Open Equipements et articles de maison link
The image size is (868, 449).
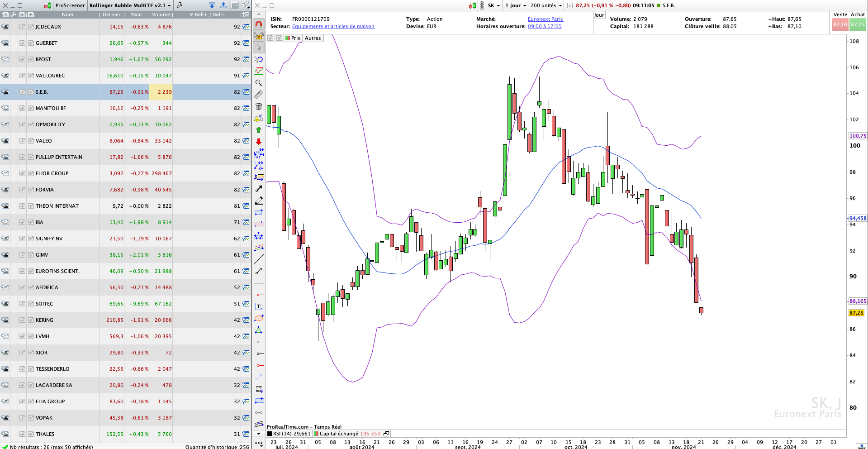pos(333,26)
